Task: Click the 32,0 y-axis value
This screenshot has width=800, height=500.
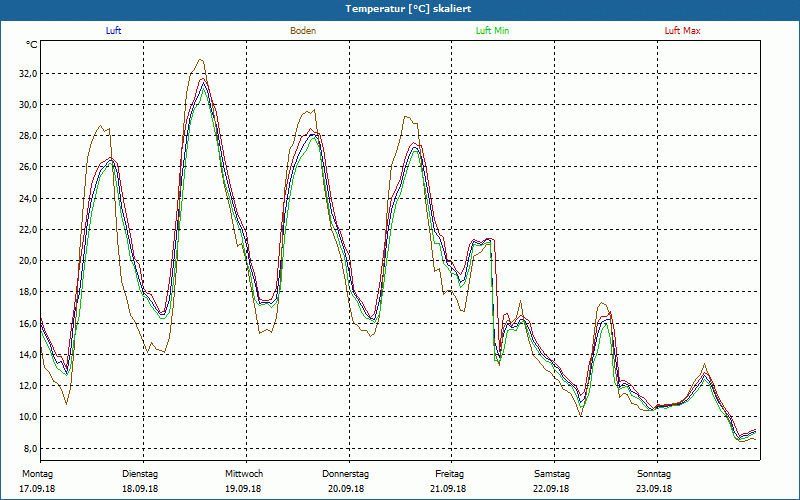Action: (28, 73)
